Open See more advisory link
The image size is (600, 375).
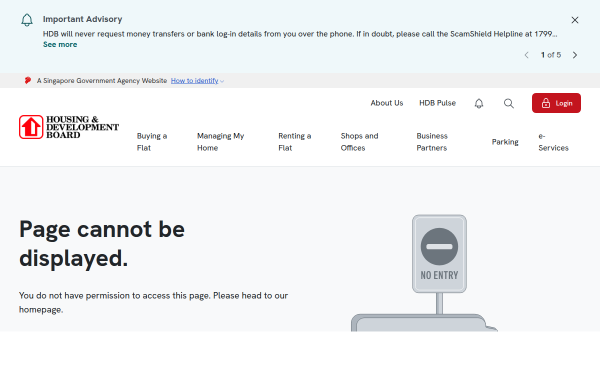60,44
